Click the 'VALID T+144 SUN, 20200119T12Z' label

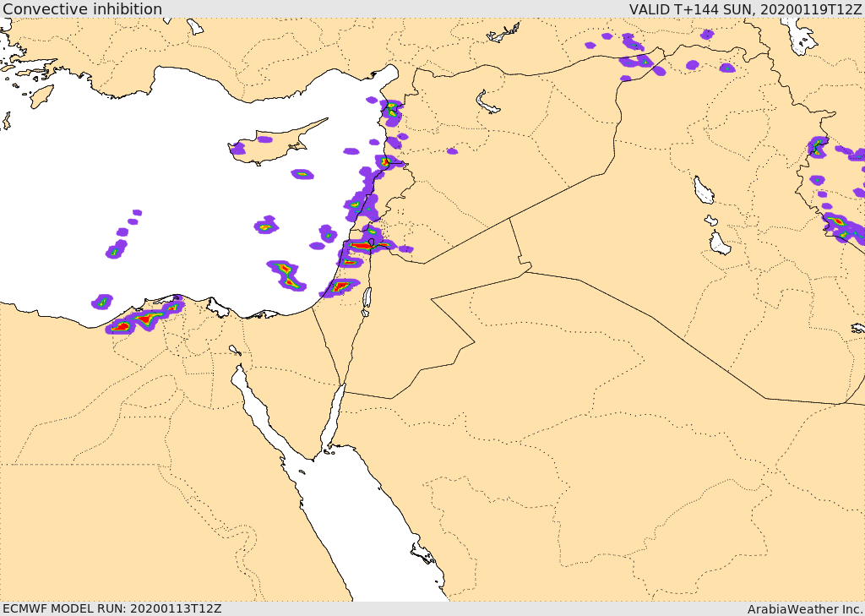tap(745, 9)
